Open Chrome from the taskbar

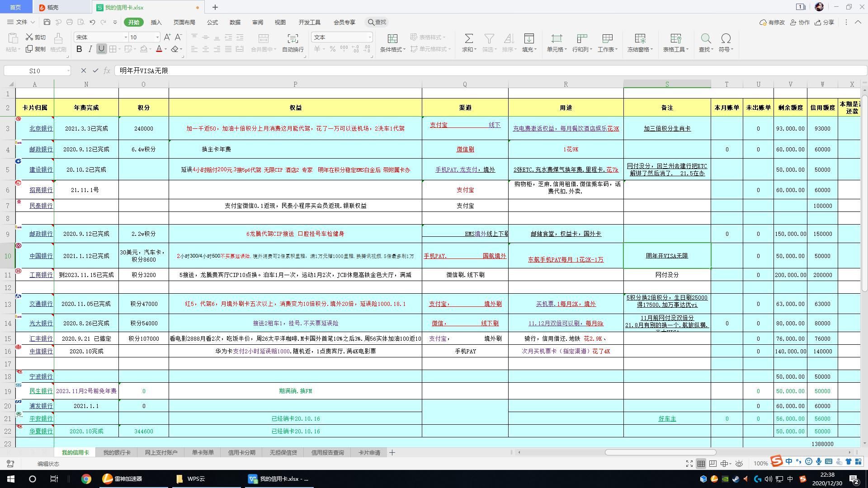[86, 479]
